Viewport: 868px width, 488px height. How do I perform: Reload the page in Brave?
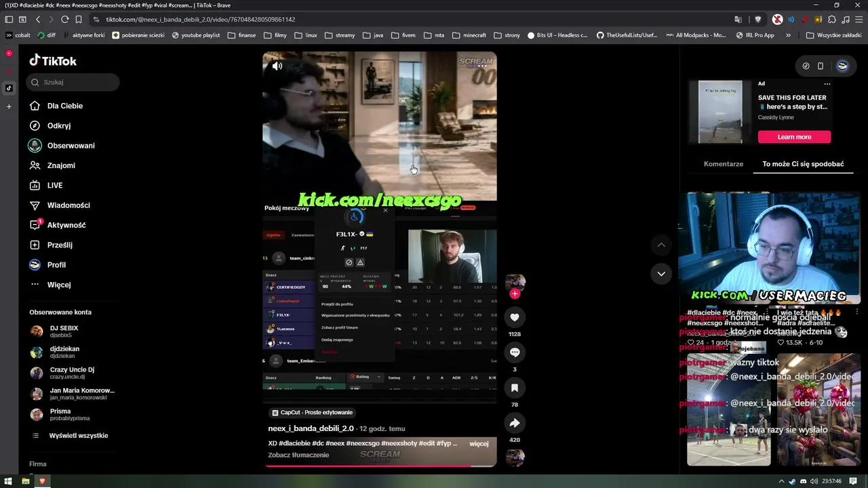[x=64, y=20]
